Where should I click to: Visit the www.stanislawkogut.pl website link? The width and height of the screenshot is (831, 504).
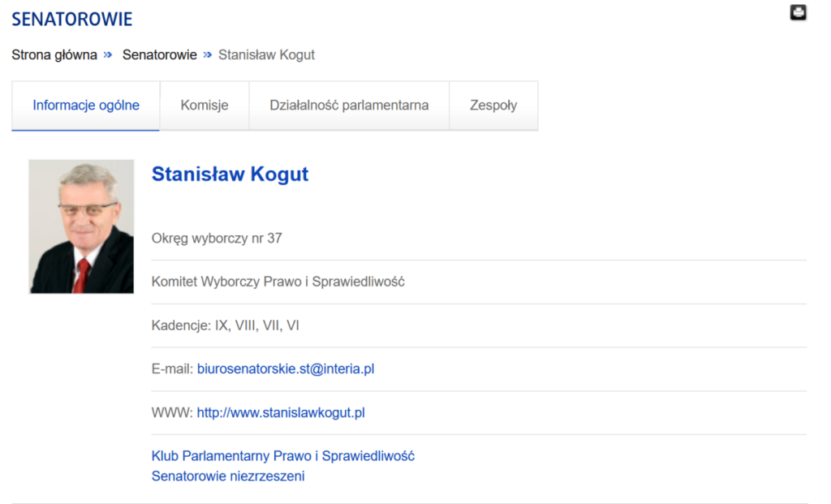pyautogui.click(x=281, y=413)
